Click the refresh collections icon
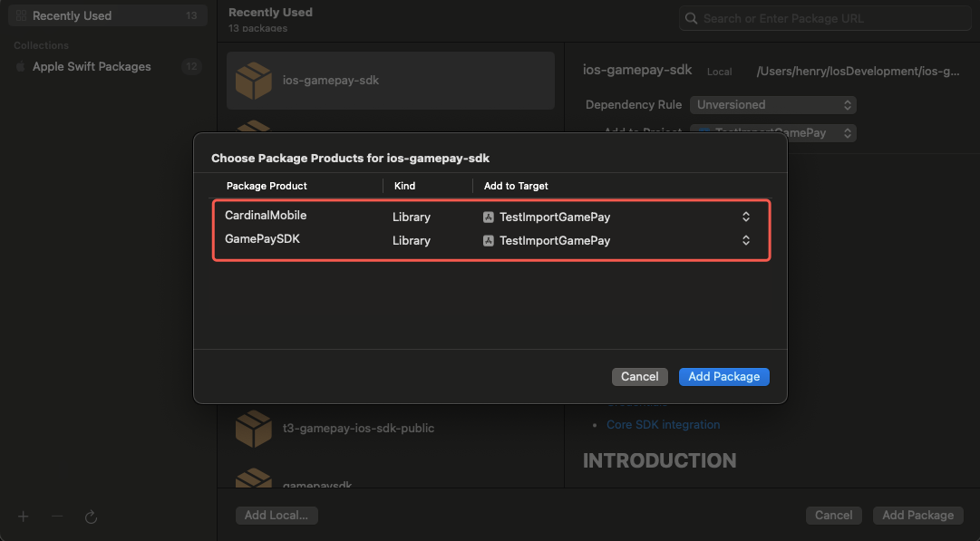The width and height of the screenshot is (980, 541). (x=91, y=516)
